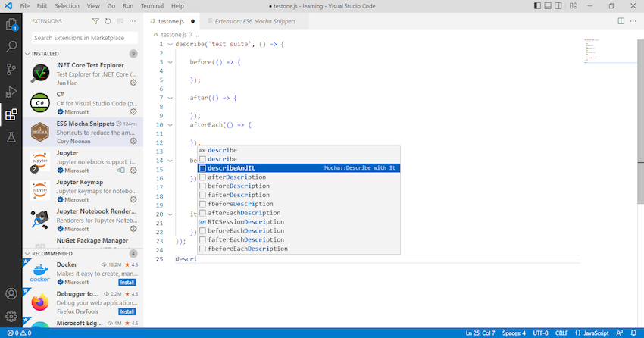Fold the describe block at line 1
This screenshot has height=338, width=644.
(170, 45)
